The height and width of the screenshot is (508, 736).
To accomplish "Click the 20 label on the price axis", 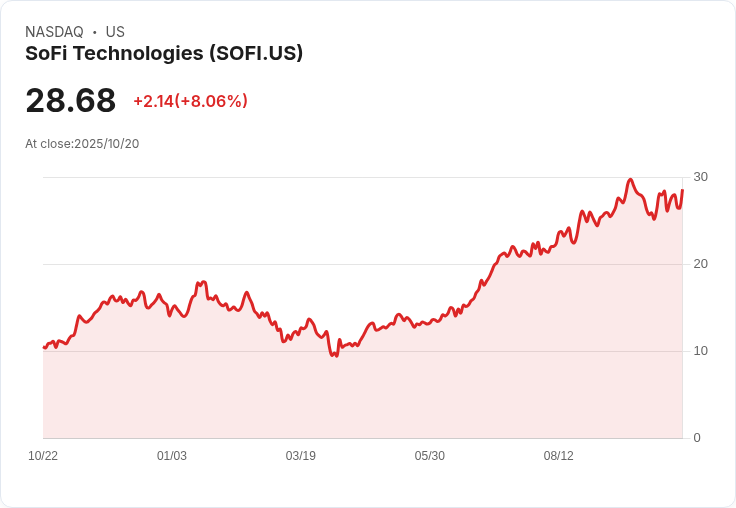I will tap(701, 264).
